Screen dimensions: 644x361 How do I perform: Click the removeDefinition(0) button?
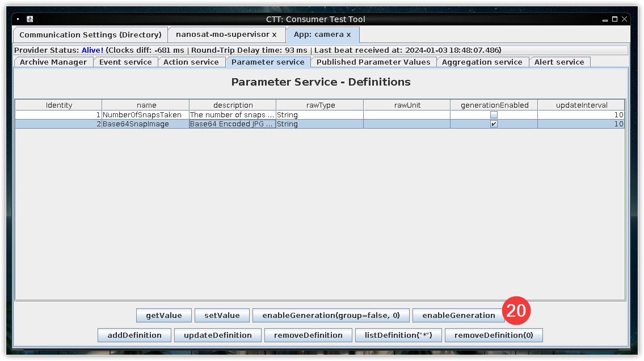pyautogui.click(x=493, y=335)
